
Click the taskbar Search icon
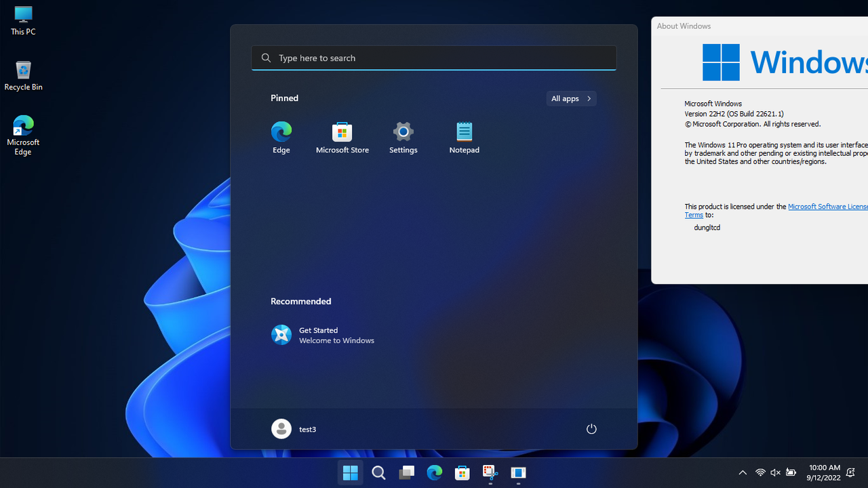378,472
